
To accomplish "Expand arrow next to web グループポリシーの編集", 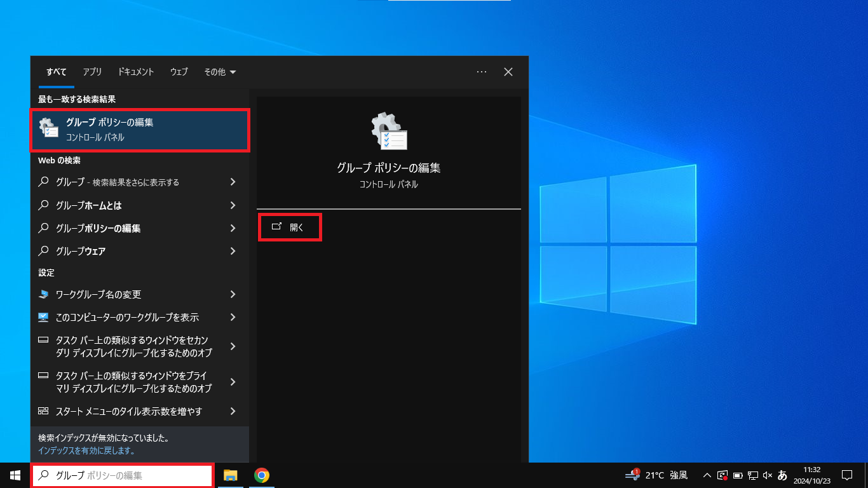I will [233, 228].
